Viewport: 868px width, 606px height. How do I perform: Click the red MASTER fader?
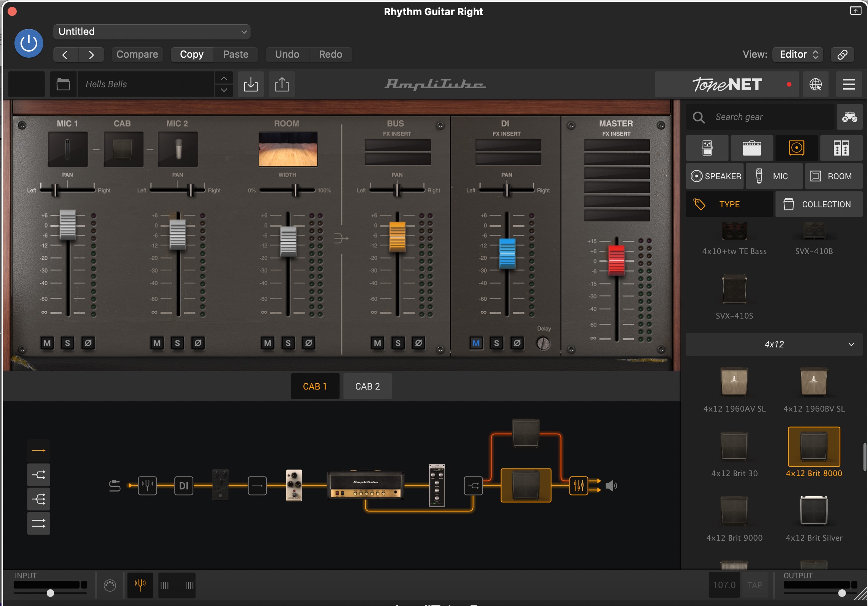click(x=616, y=260)
